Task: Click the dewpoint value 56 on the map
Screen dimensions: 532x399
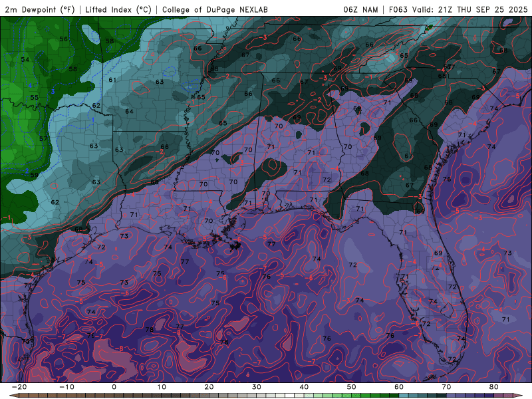Action: click(63, 39)
